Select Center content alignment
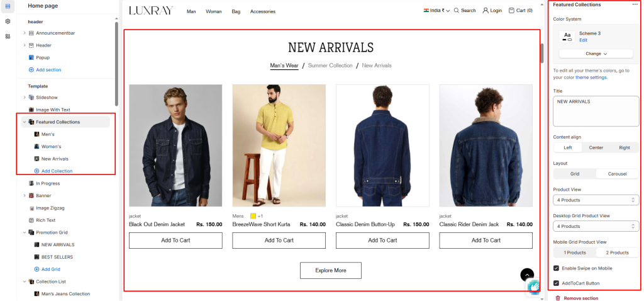This screenshot has height=301, width=644. tap(596, 147)
